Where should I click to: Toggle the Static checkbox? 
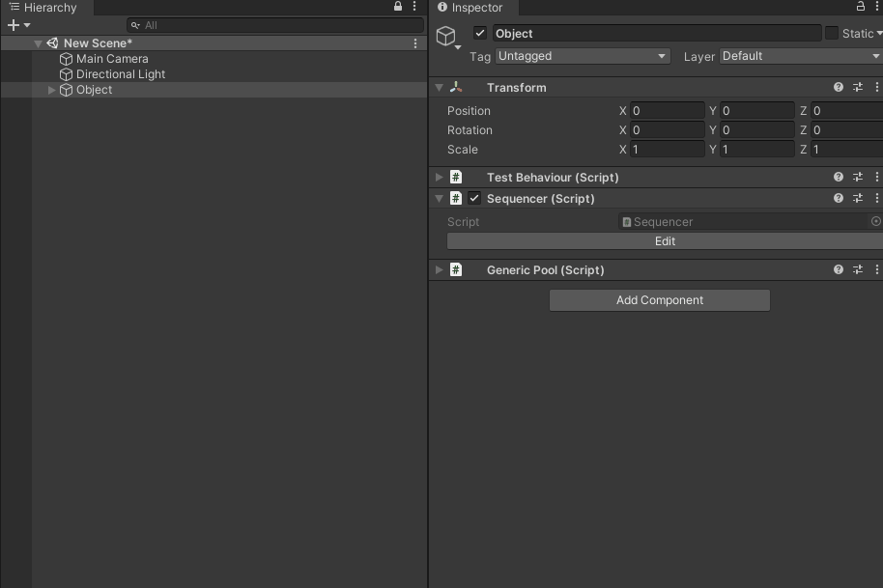pyautogui.click(x=831, y=33)
